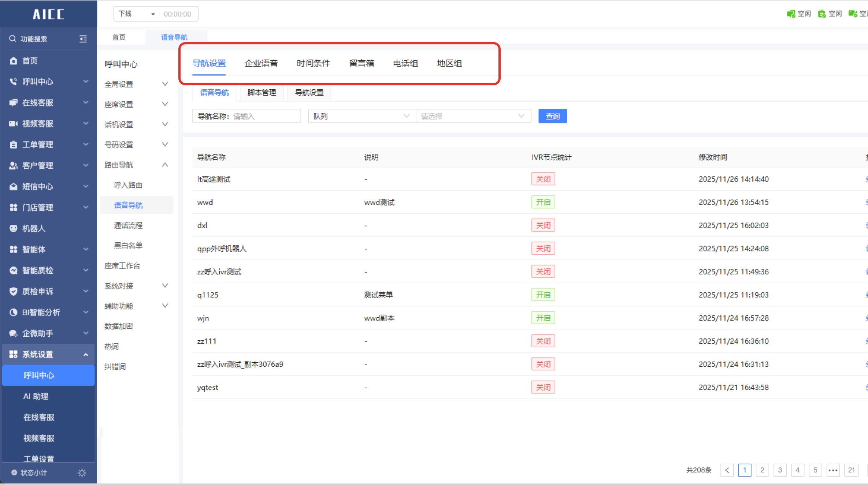
Task: Switch to the 脚本管理 sub-tab
Action: [261, 93]
